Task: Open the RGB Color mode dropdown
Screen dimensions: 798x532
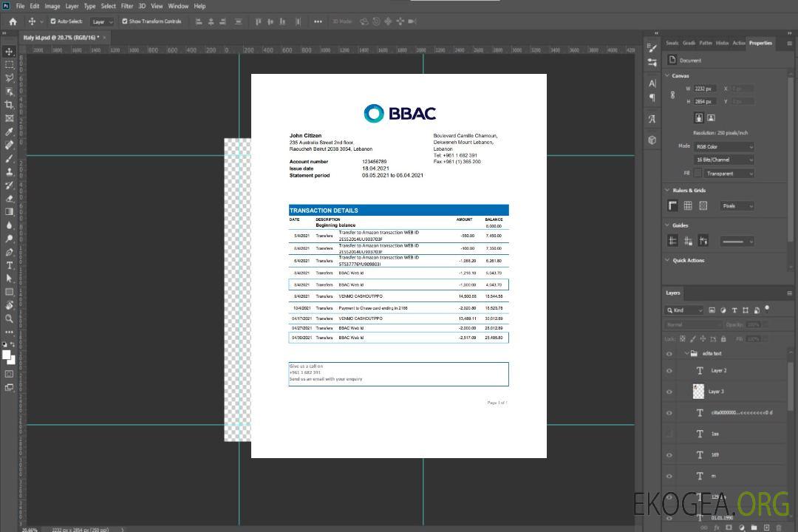Action: 723,146
